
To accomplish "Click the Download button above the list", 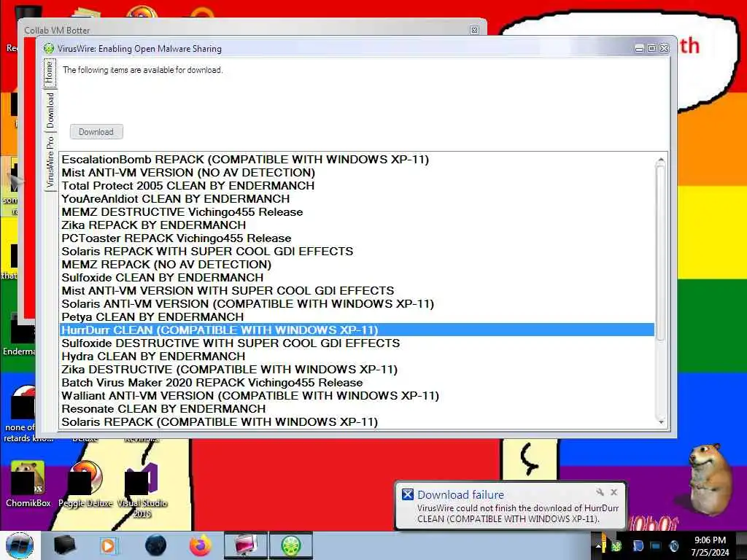I will 96,132.
